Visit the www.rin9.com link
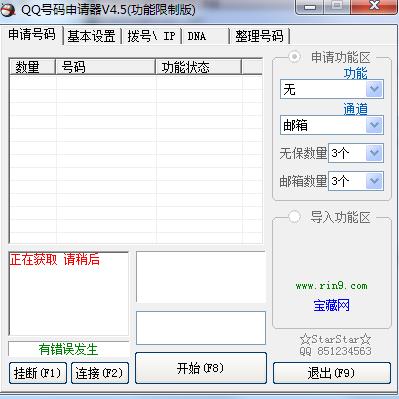This screenshot has height=399, width=399. pos(331,286)
